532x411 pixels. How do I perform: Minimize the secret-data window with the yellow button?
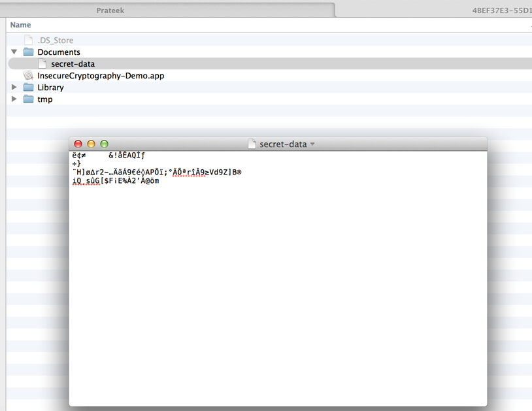click(x=91, y=144)
